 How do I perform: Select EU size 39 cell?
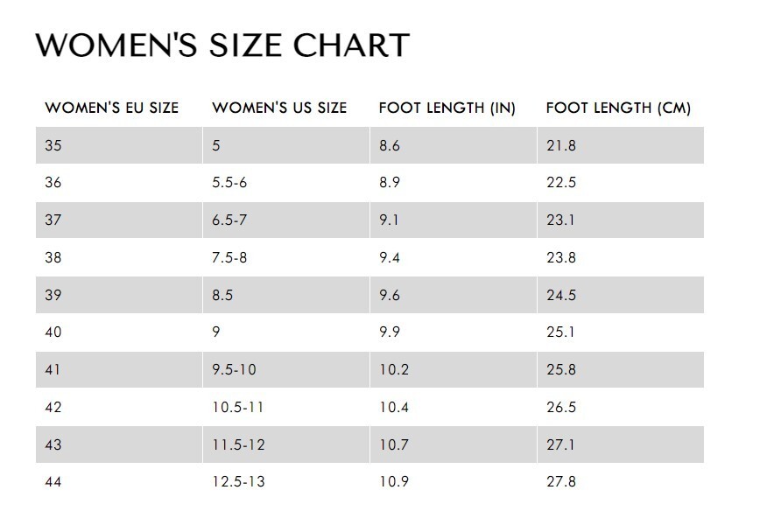pos(119,295)
